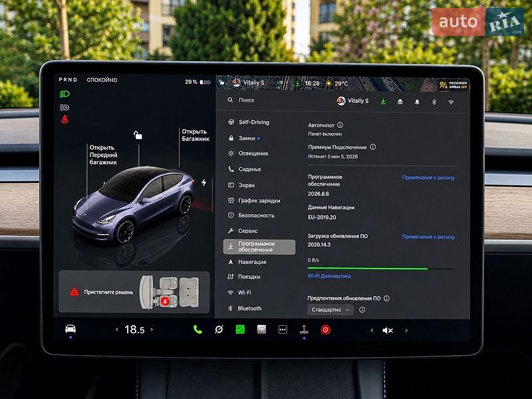Open the front trunk (Открыть Передний багажник)

pyautogui.click(x=104, y=155)
